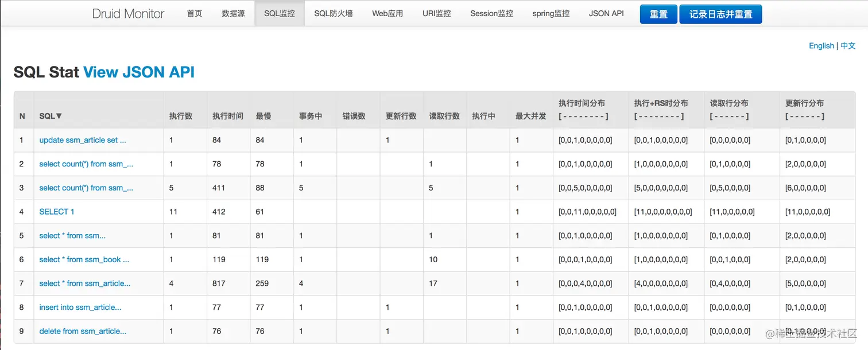Open the 'select * from ssm...' link

tap(72, 236)
